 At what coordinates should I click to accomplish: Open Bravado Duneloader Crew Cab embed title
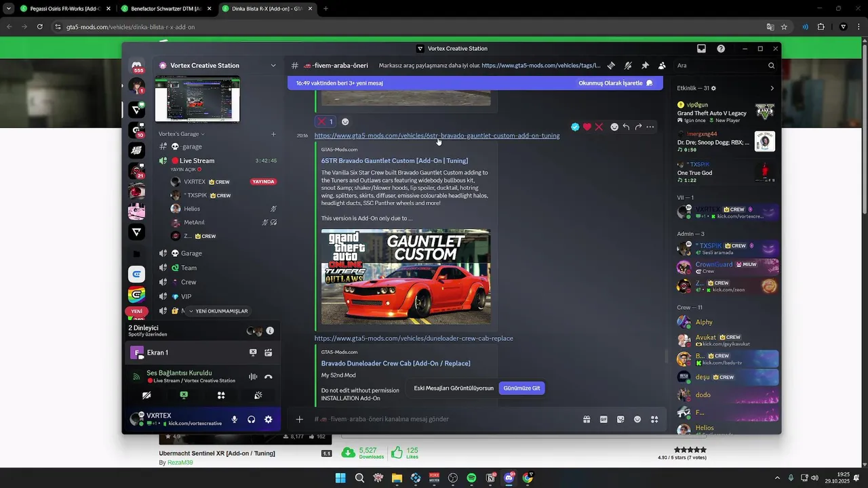click(x=396, y=363)
